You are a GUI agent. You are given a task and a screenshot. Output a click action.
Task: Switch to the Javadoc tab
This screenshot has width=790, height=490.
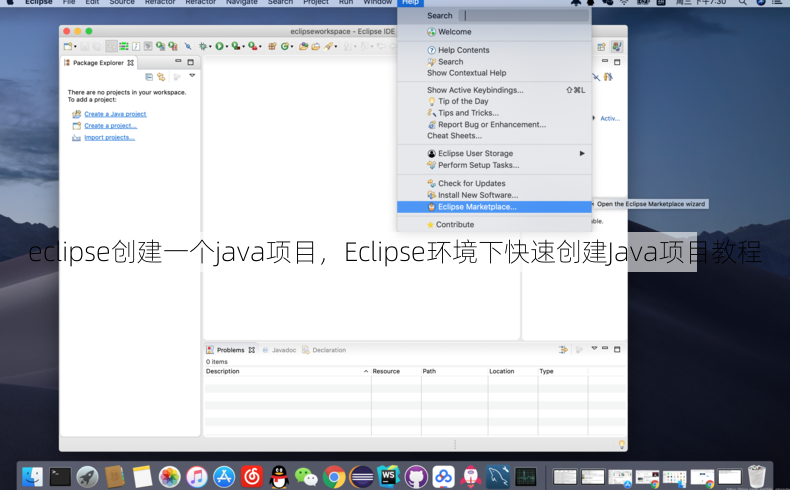(279, 350)
